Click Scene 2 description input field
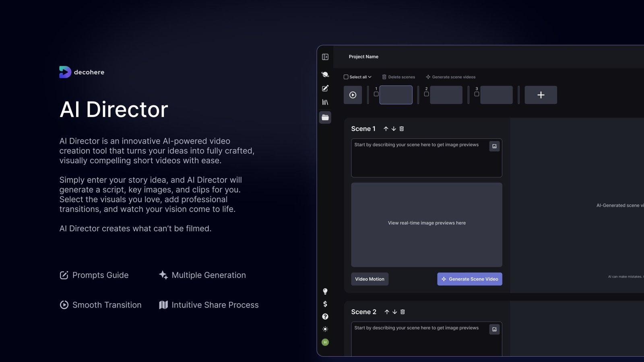 pyautogui.click(x=427, y=339)
